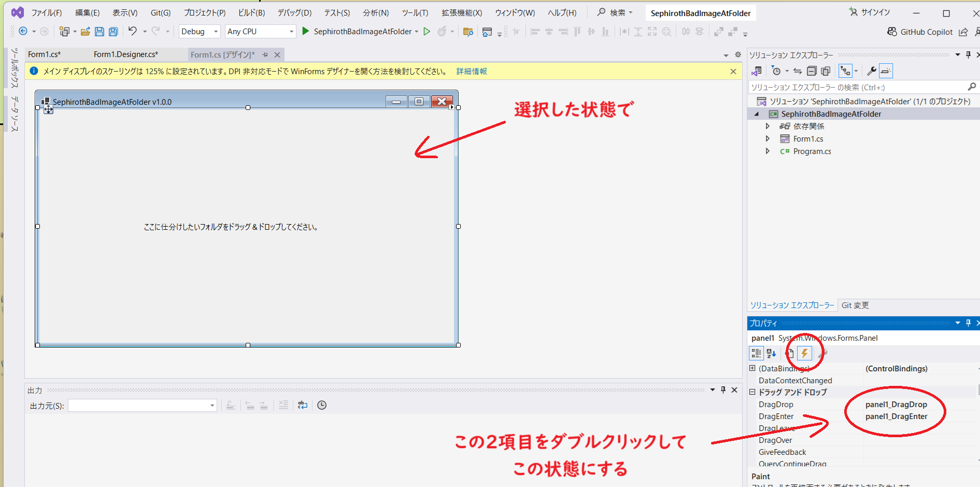Screen dimensions: 980x487
Task: Click the Open File folder icon
Action: [x=86, y=32]
